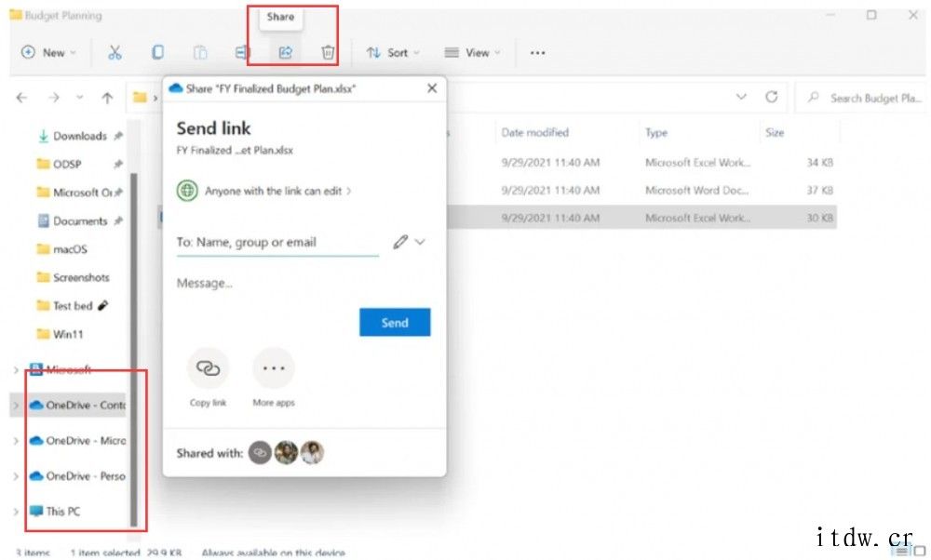Change 'Anyone with the link can edit' setting

263,191
